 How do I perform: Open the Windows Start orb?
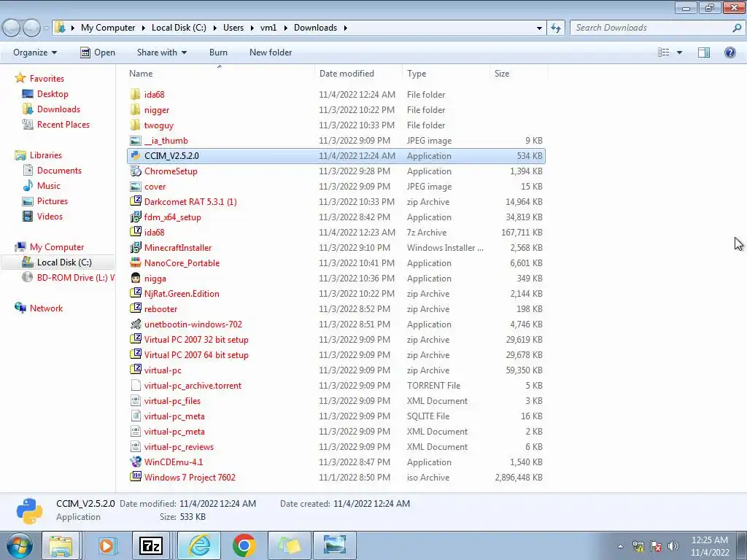click(20, 545)
